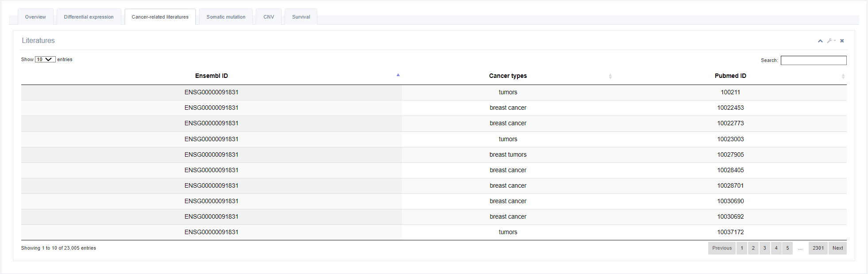Go to the Next page
Screen dimensions: 868x274
pos(837,248)
